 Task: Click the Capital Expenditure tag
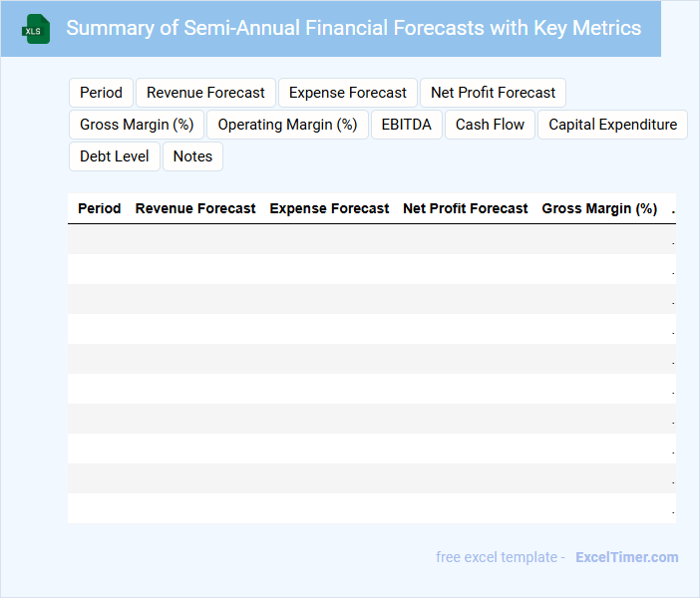coord(612,125)
